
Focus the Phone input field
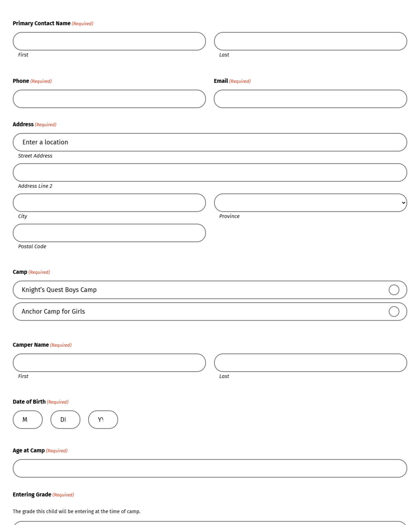[x=109, y=99]
